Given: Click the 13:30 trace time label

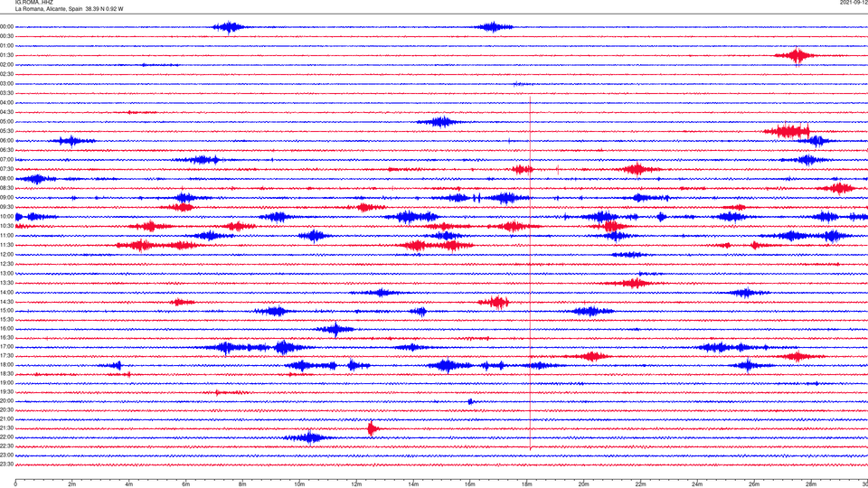Looking at the screenshot, I should coord(6,283).
